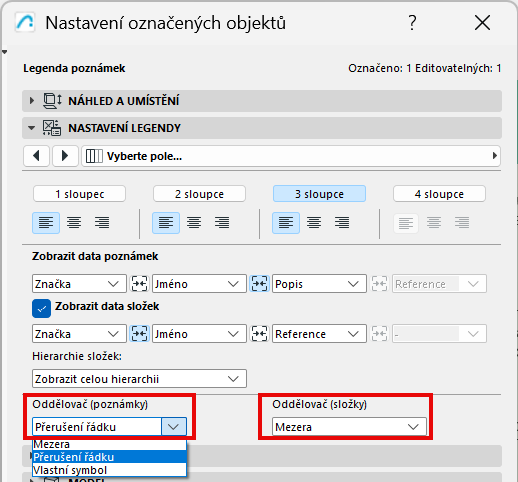This screenshot has height=482, width=518.
Task: Open Jméno dropdown in složek data row
Action: pyautogui.click(x=199, y=334)
